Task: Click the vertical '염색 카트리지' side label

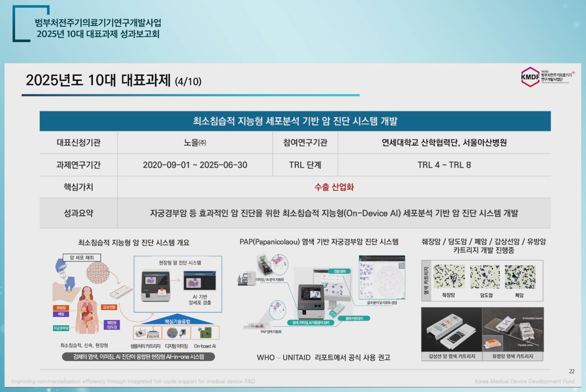Action: 426,281
